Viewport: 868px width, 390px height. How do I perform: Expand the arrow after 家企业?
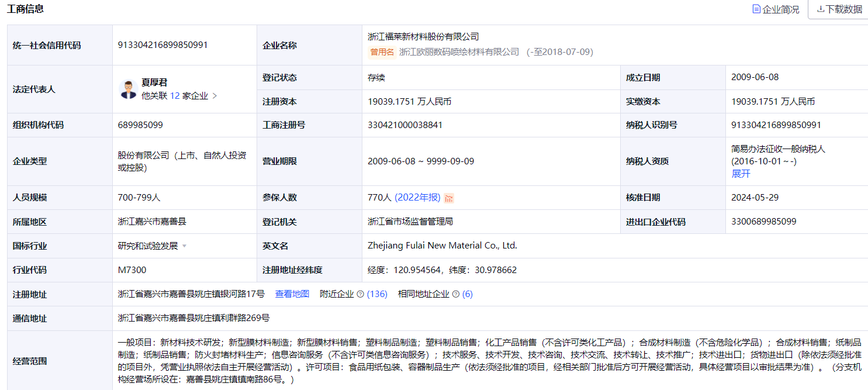(215, 96)
